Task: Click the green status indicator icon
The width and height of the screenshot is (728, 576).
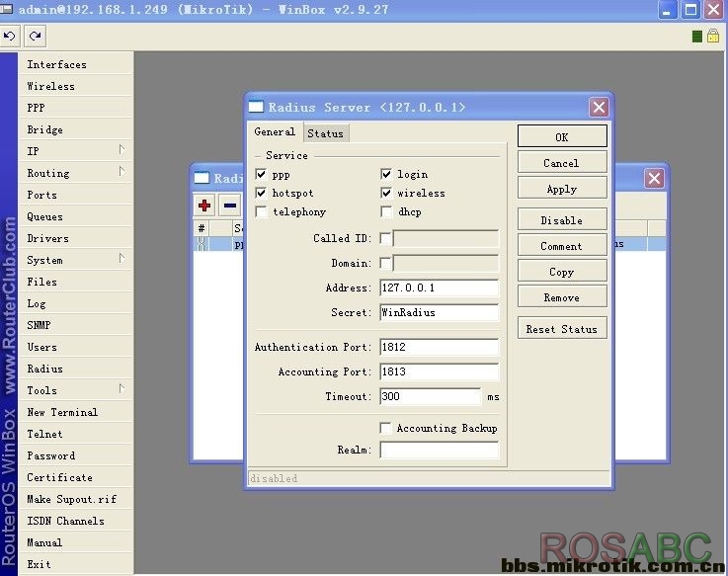Action: coord(696,37)
